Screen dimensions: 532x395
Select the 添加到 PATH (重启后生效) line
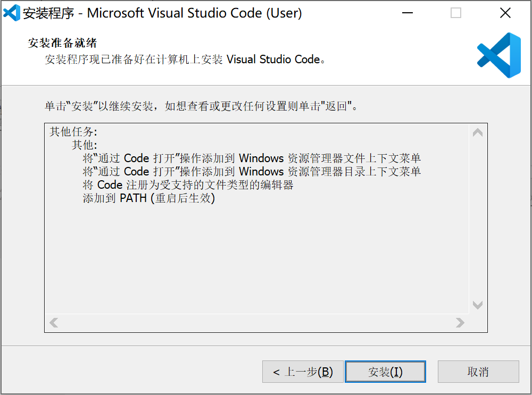[x=148, y=198]
